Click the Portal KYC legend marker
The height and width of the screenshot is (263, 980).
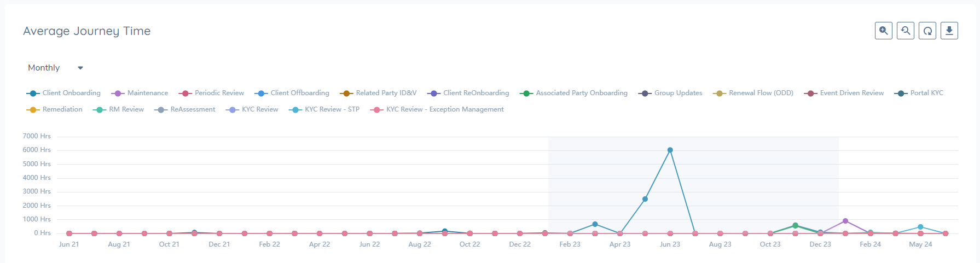click(901, 93)
